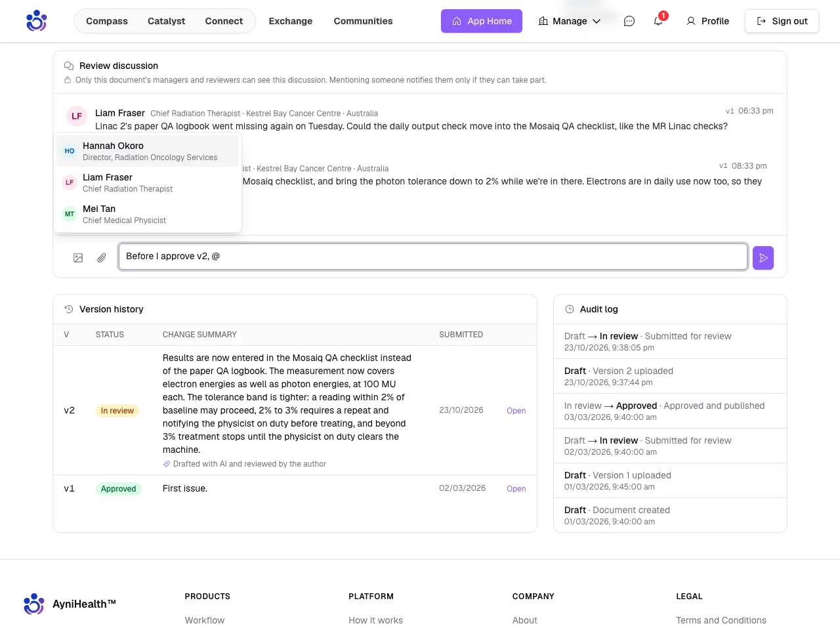Expand the Manage dropdown menu
The image size is (840, 630).
pos(570,21)
